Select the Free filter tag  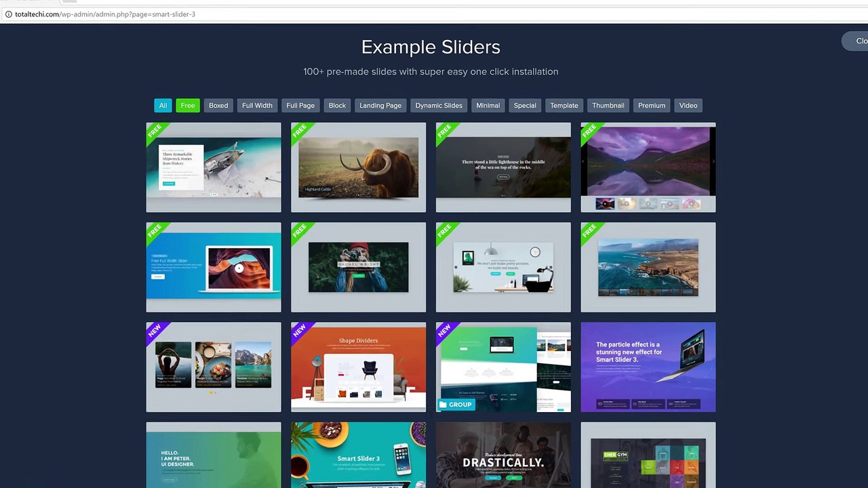[188, 105]
